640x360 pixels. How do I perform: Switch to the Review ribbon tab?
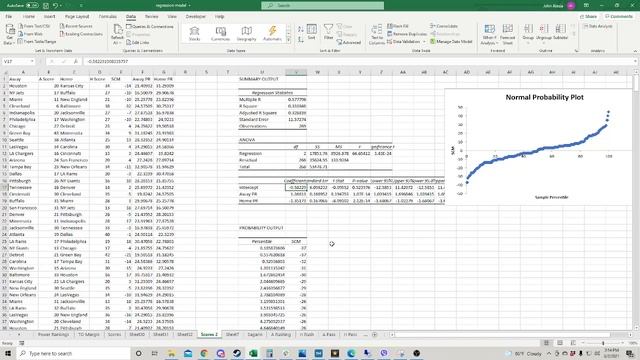(151, 16)
